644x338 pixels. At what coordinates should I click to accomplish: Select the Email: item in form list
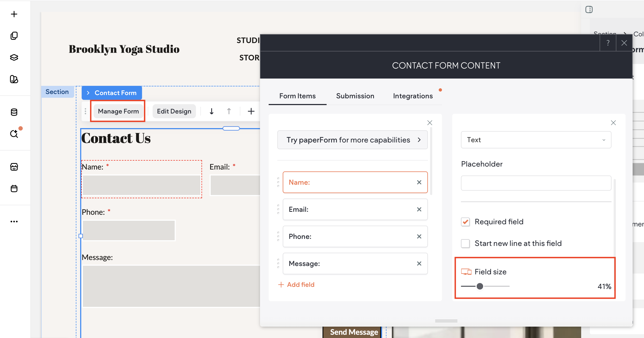point(355,209)
